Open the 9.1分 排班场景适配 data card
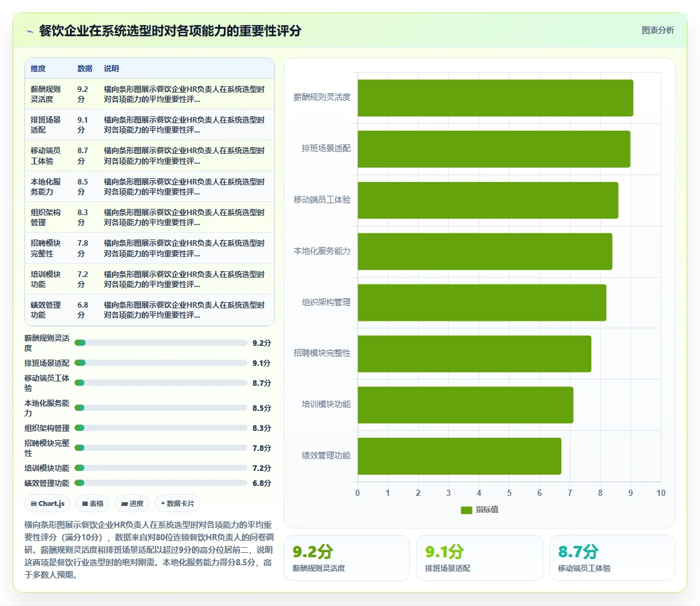This screenshot has width=700, height=606. (x=479, y=558)
